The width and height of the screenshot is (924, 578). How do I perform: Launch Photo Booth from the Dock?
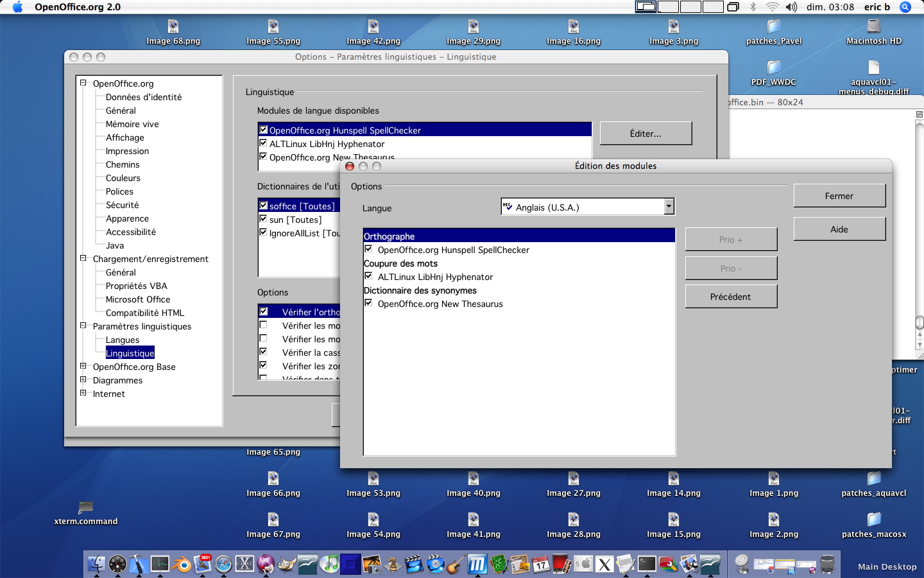click(562, 564)
